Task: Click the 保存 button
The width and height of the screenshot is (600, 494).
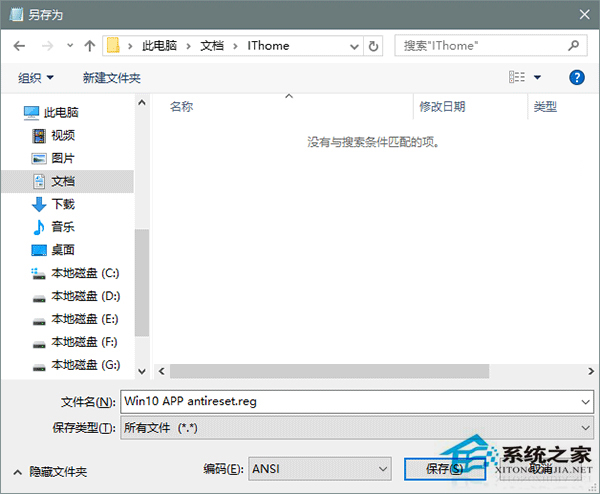Action: tap(445, 469)
